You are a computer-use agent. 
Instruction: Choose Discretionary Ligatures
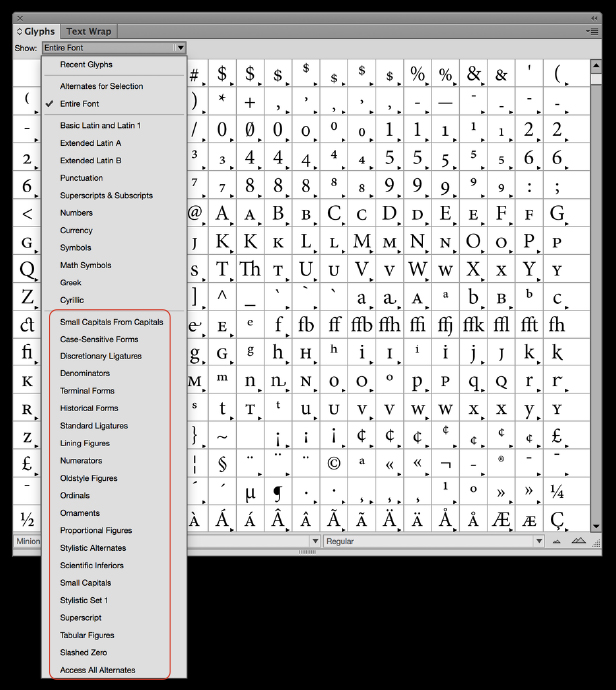click(114, 356)
